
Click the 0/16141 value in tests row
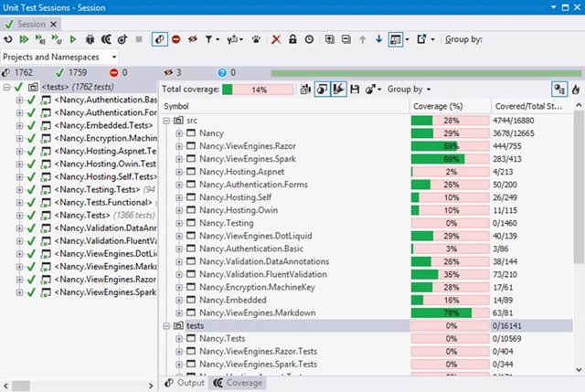click(506, 325)
